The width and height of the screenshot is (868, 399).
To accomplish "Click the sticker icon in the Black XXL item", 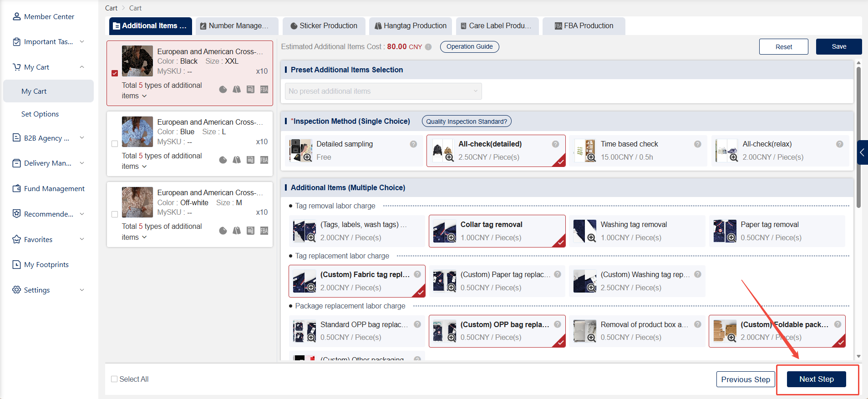I will (223, 89).
